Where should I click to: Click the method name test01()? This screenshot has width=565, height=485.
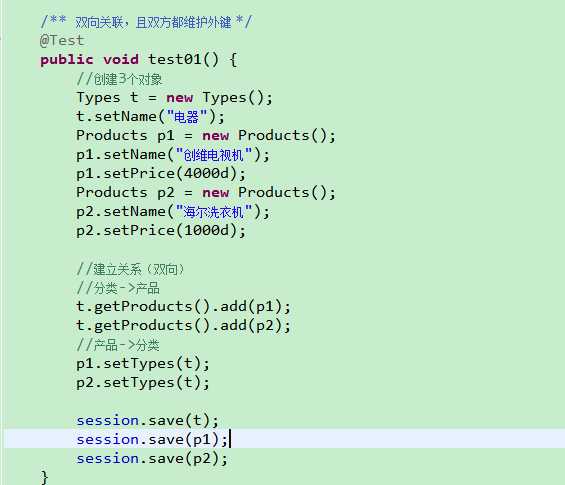[x=183, y=59]
